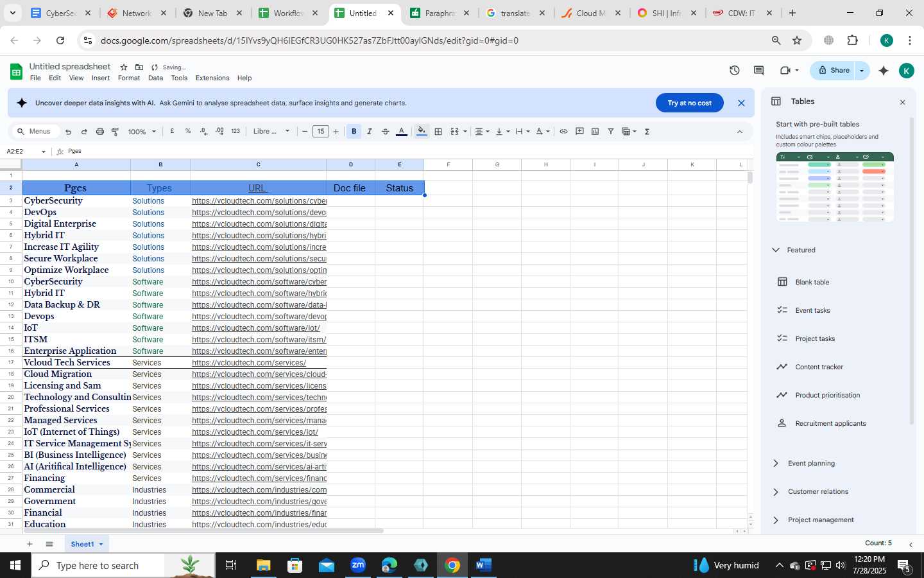Screen dimensions: 924x578
Task: Open the Borders tool
Action: (x=438, y=132)
